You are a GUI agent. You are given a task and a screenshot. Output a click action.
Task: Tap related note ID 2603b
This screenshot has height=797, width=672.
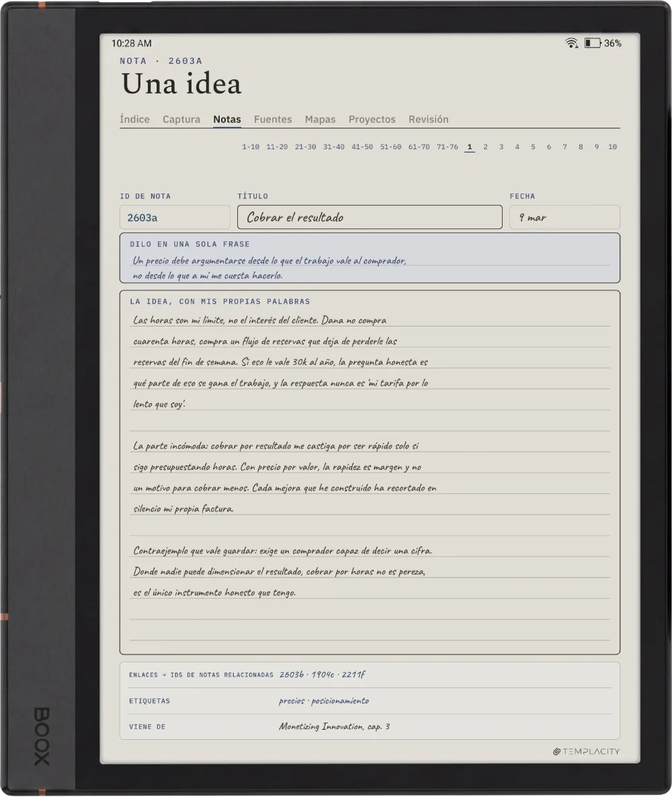[x=291, y=675]
